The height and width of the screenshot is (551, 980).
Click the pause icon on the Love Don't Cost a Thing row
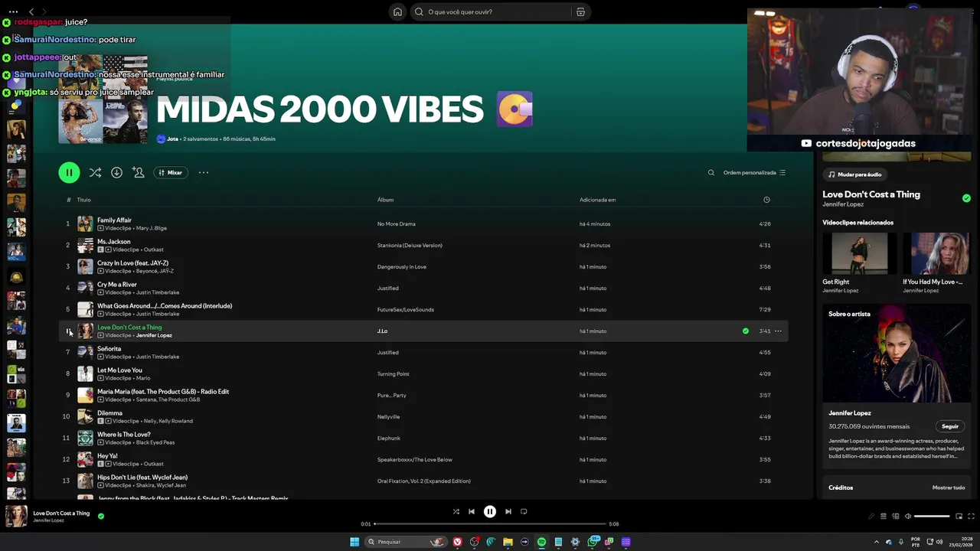tap(68, 331)
